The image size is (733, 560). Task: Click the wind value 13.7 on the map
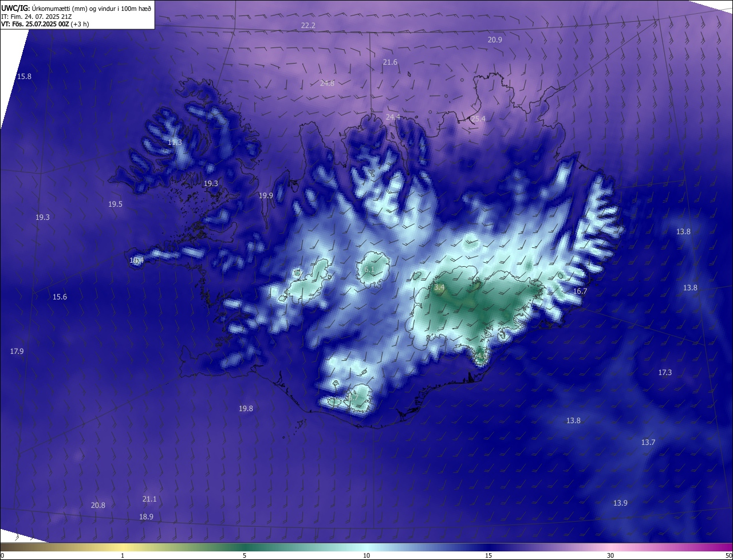(x=648, y=443)
